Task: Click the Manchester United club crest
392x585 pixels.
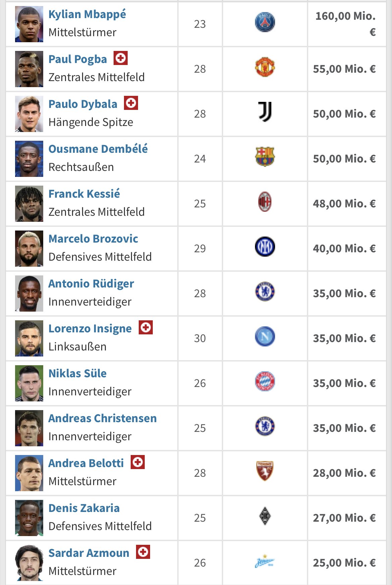Action: pyautogui.click(x=265, y=67)
